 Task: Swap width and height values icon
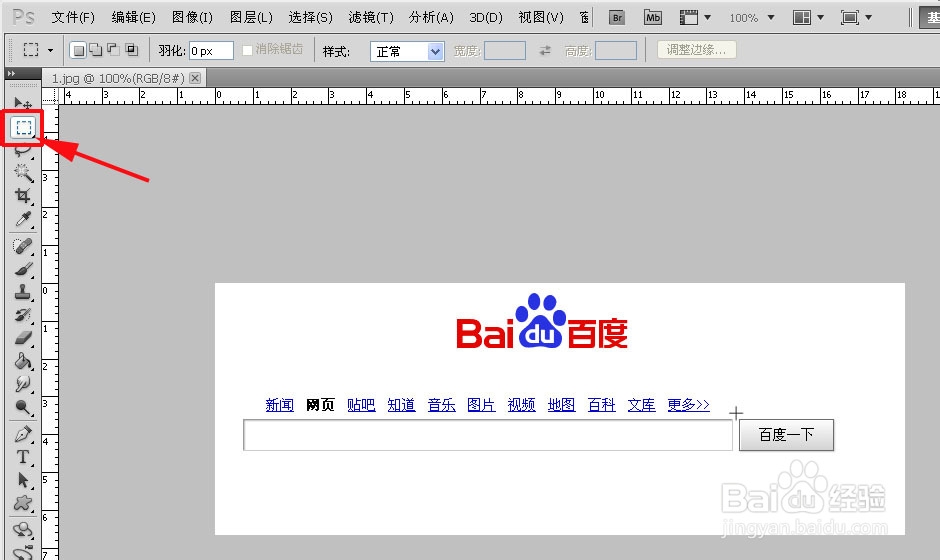point(544,51)
